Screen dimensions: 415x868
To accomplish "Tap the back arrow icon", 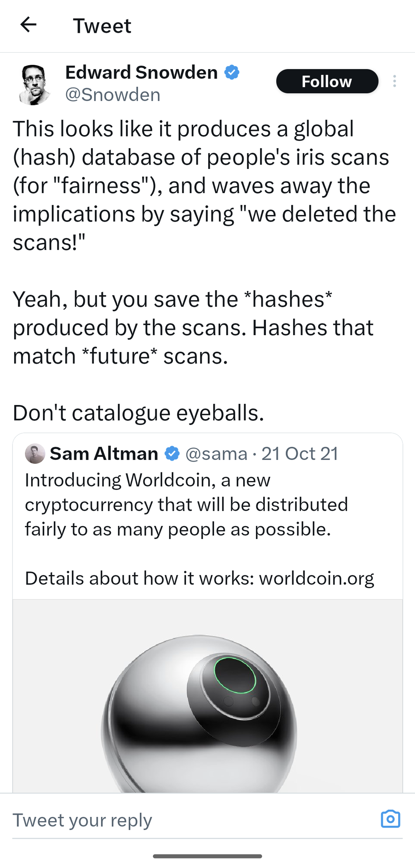I will tap(28, 25).
